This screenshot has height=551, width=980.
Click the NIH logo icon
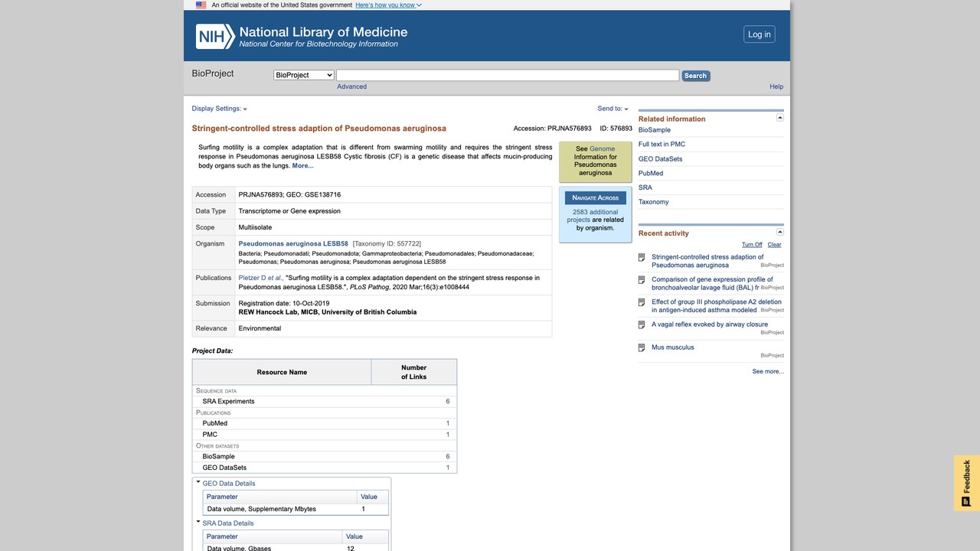coord(215,36)
